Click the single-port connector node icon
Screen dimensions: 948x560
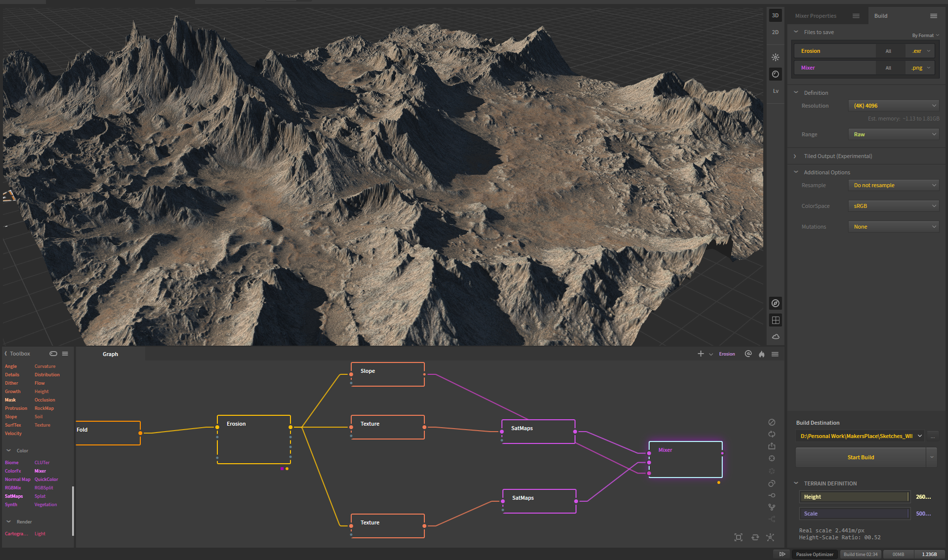[x=772, y=495]
